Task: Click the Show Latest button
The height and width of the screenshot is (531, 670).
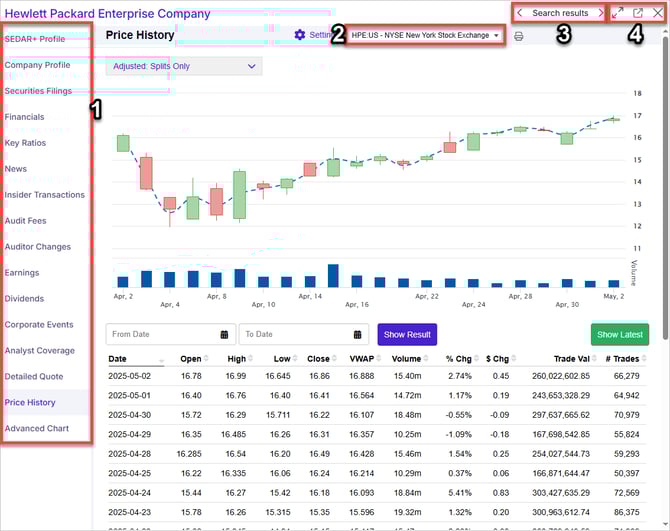Action: click(x=620, y=334)
